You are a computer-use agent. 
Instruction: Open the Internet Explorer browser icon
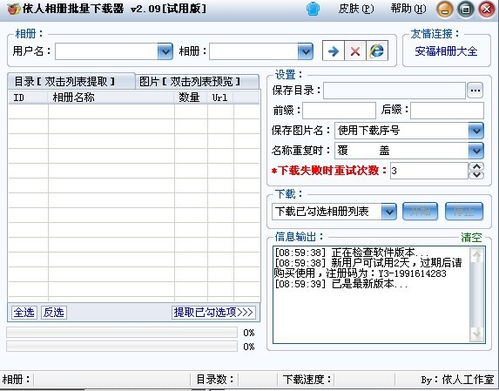pos(377,51)
